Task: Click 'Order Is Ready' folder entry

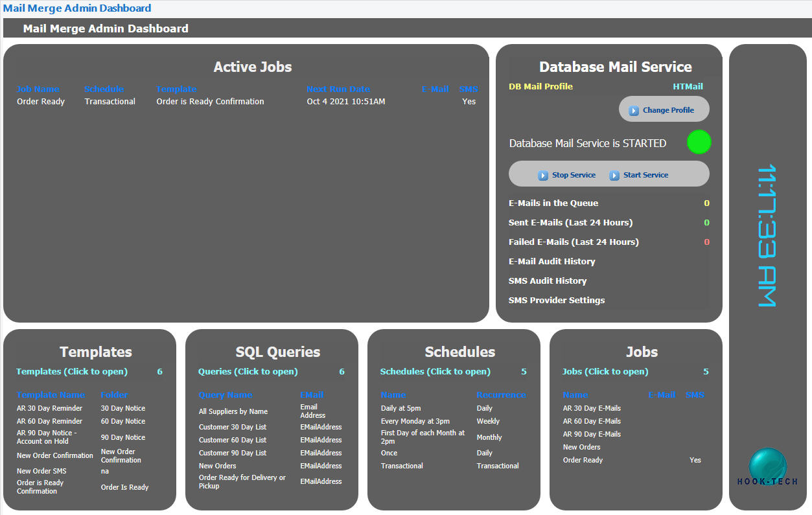Action: pyautogui.click(x=124, y=488)
